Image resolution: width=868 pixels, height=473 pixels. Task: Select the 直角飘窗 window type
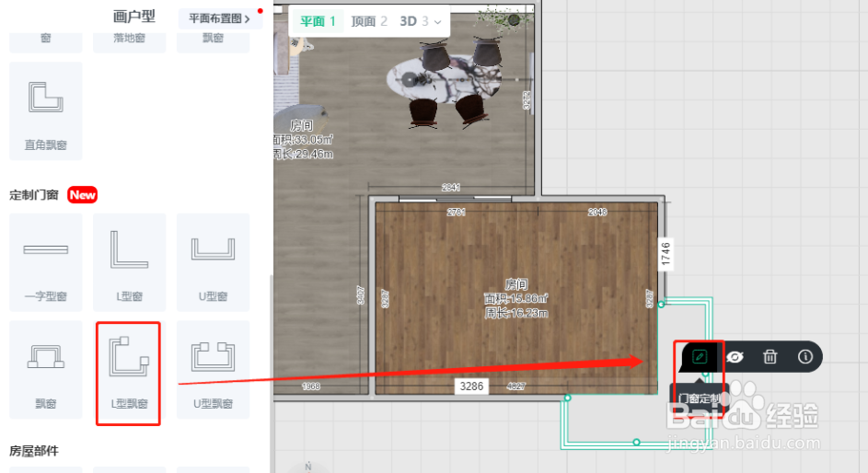[46, 110]
